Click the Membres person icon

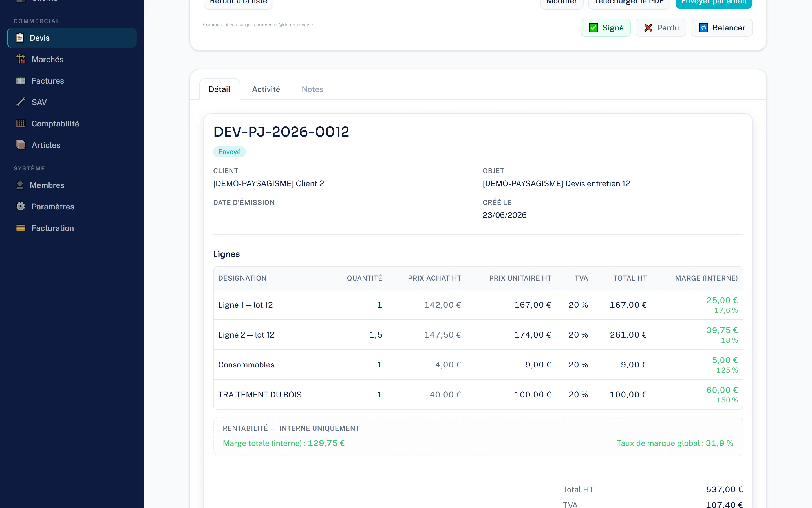point(20,185)
